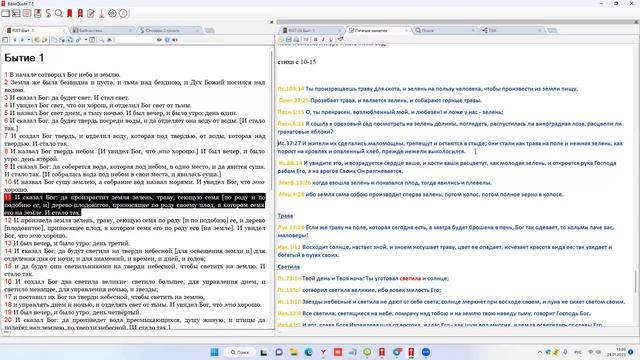This screenshot has width=640, height=360.
Task: Click the link icon in Bible pane toolbar
Action: pyautogui.click(x=78, y=40)
